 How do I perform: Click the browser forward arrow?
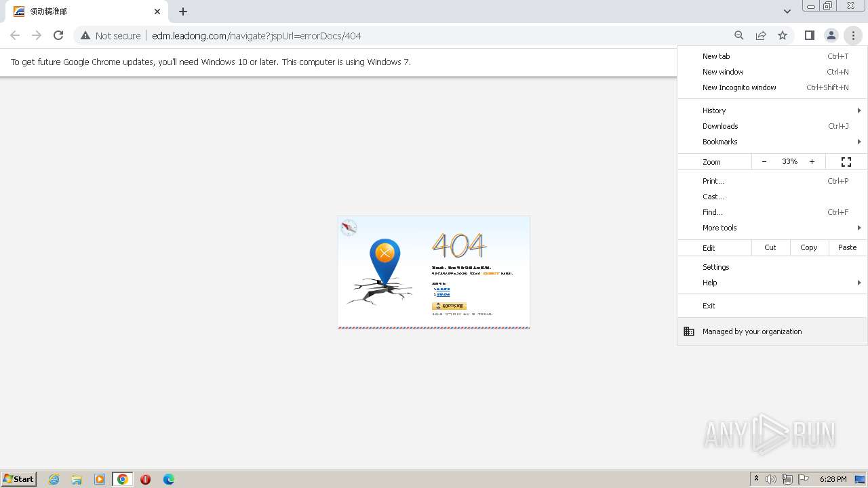(37, 35)
